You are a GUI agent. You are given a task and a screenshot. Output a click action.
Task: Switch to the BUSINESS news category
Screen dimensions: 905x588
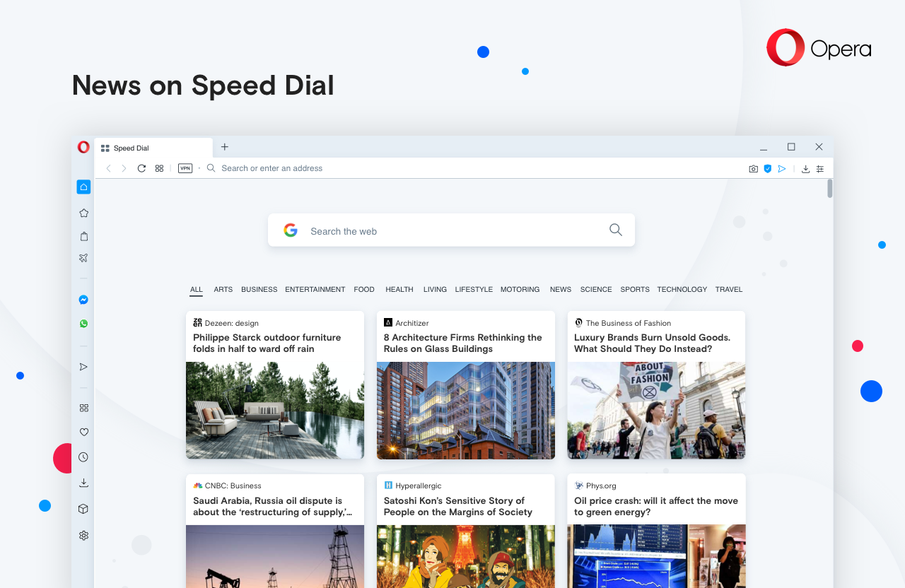[259, 290]
